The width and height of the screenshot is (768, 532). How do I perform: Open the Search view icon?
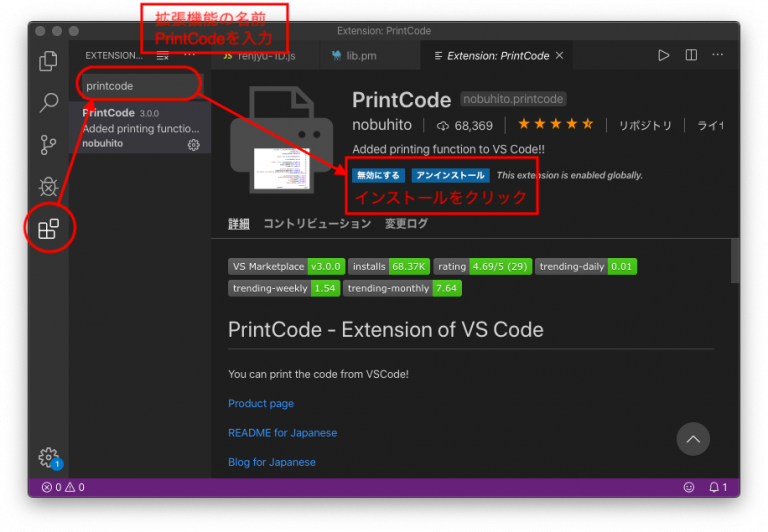pyautogui.click(x=48, y=103)
